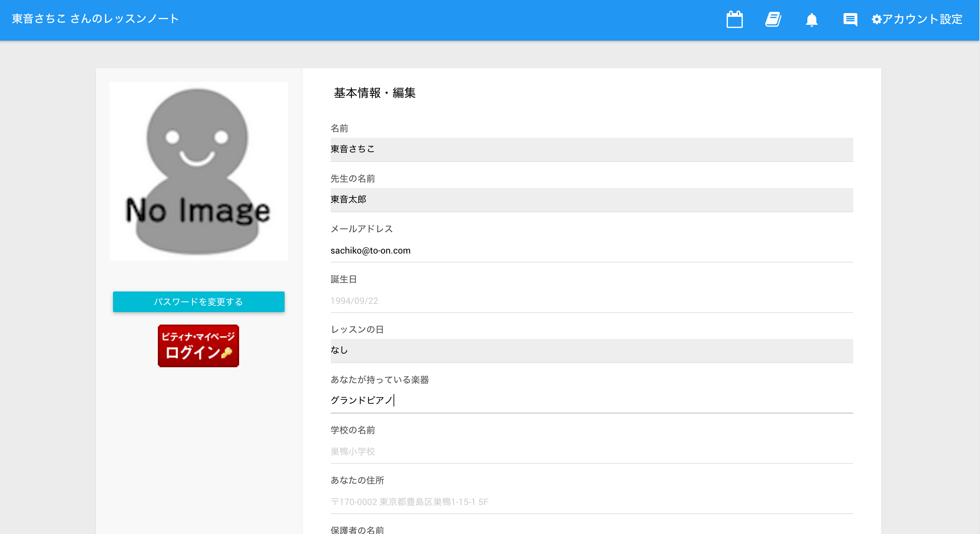Click the あなたの住所 address input field
The height and width of the screenshot is (534, 980).
592,502
